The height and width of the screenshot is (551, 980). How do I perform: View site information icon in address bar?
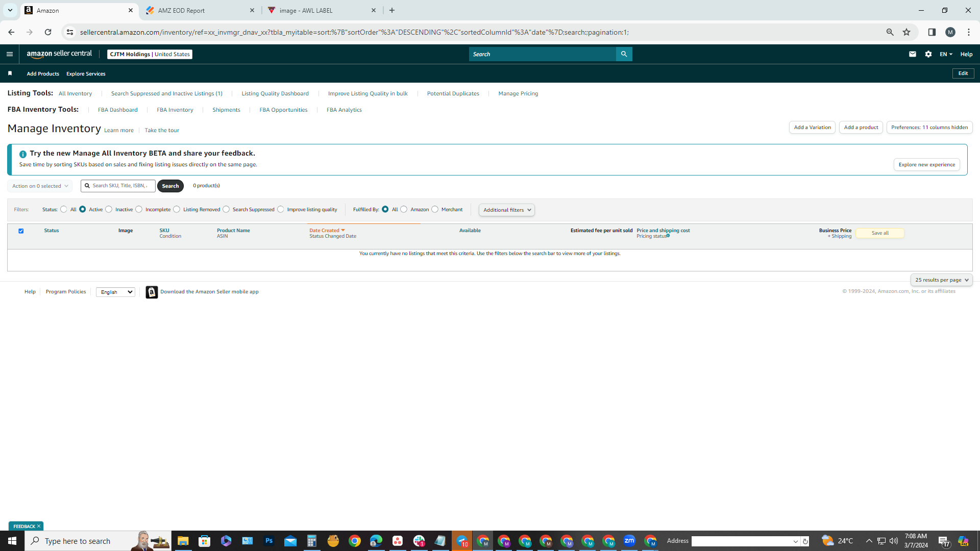70,32
